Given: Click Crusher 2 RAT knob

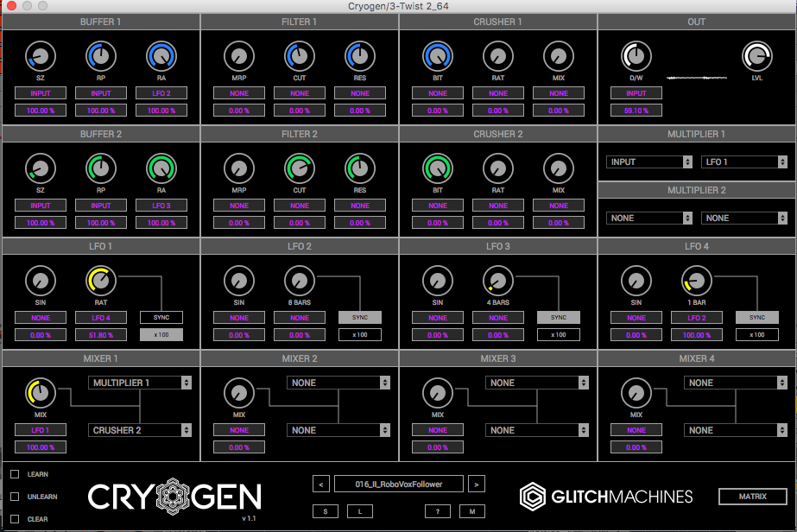Looking at the screenshot, I should [498, 169].
